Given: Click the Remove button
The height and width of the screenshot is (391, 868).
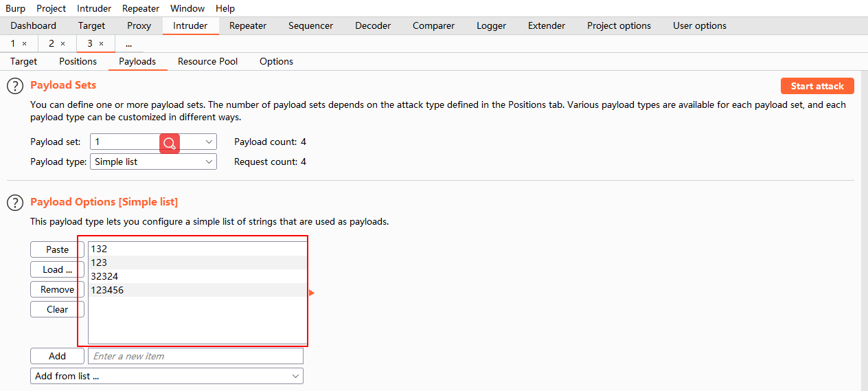Looking at the screenshot, I should [58, 289].
